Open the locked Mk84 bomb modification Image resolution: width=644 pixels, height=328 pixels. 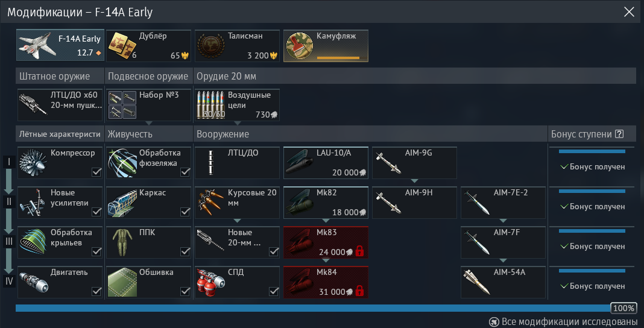[326, 282]
